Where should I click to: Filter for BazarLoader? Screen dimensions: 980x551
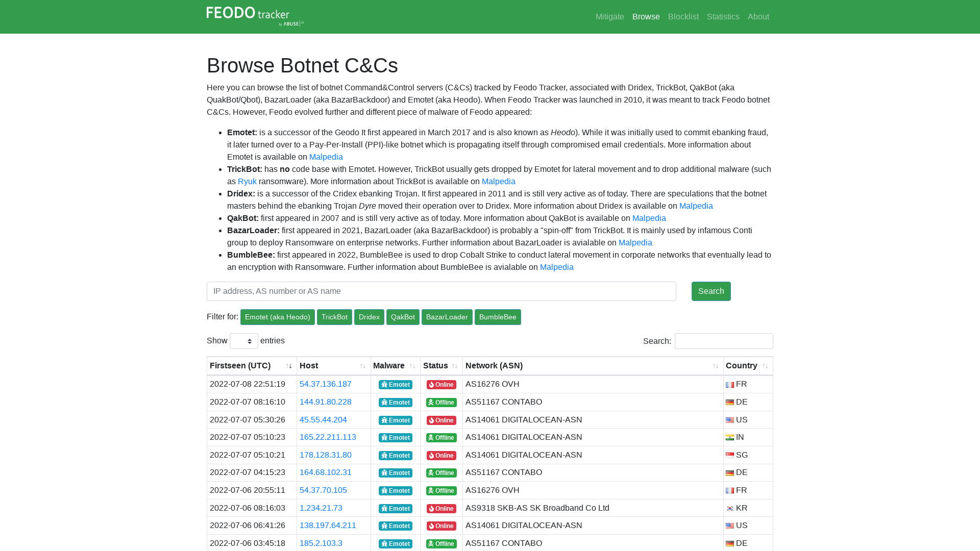(x=447, y=317)
